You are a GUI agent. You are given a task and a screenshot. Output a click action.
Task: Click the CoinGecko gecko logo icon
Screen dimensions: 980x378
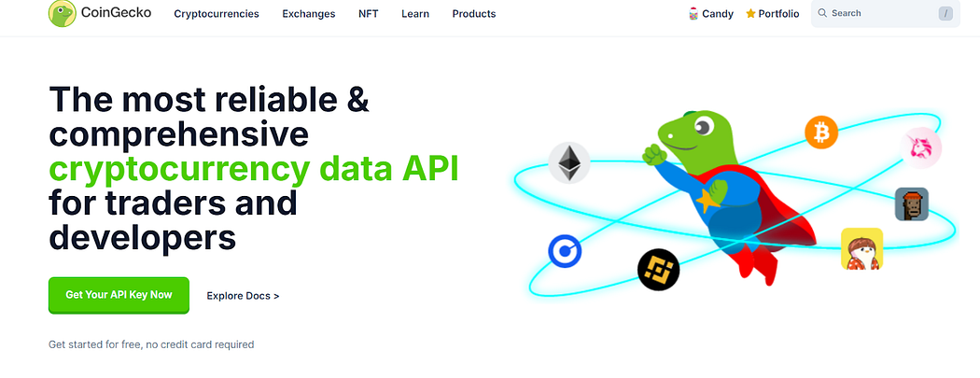pyautogui.click(x=62, y=13)
